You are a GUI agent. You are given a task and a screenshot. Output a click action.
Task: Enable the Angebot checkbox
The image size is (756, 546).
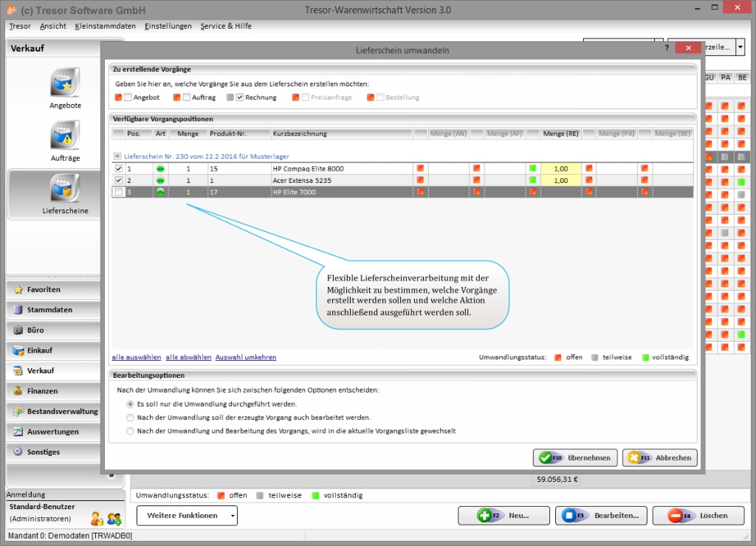pyautogui.click(x=128, y=97)
